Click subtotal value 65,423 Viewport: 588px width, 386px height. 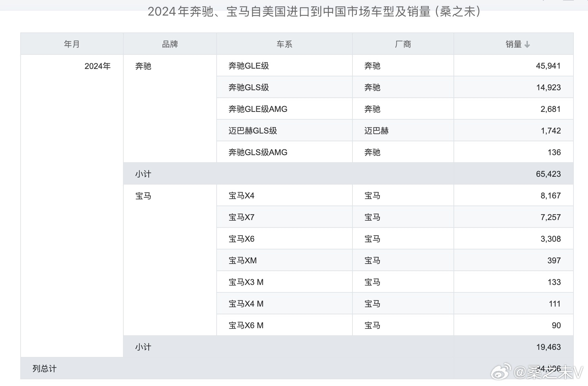[548, 174]
